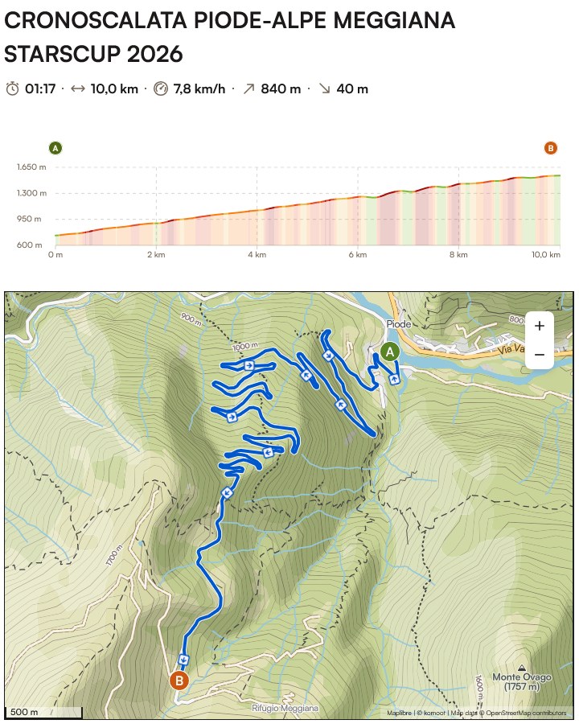Click the green A start marker on map
The height and width of the screenshot is (728, 579).
390,352
